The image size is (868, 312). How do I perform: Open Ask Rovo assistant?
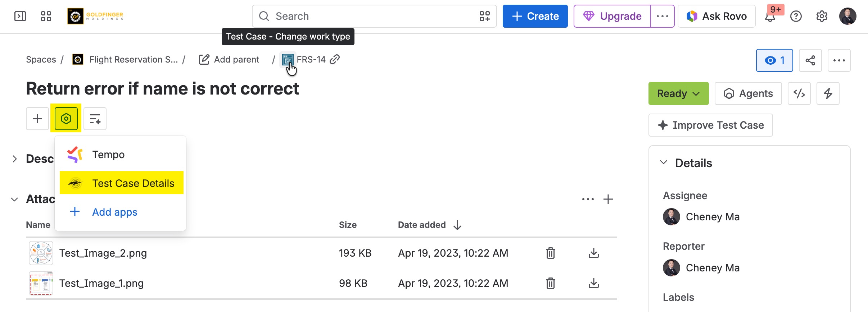716,16
